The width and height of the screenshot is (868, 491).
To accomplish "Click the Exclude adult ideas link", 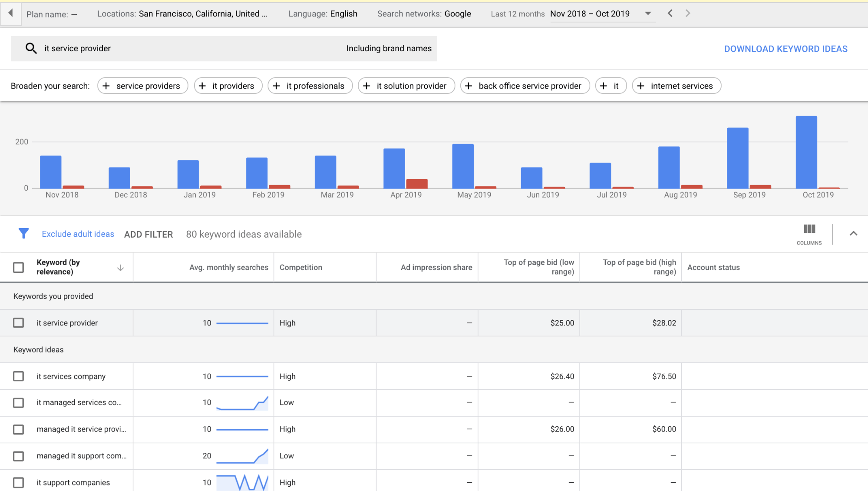I will click(x=78, y=234).
